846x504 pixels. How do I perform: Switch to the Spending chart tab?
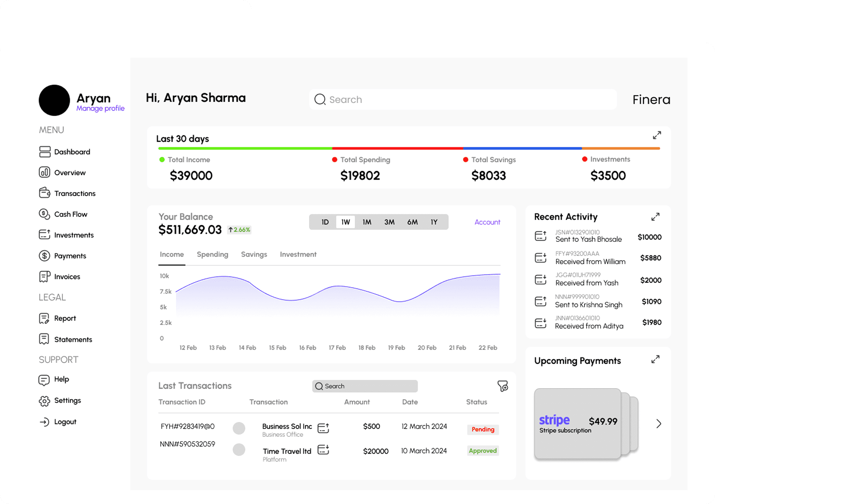pos(212,254)
